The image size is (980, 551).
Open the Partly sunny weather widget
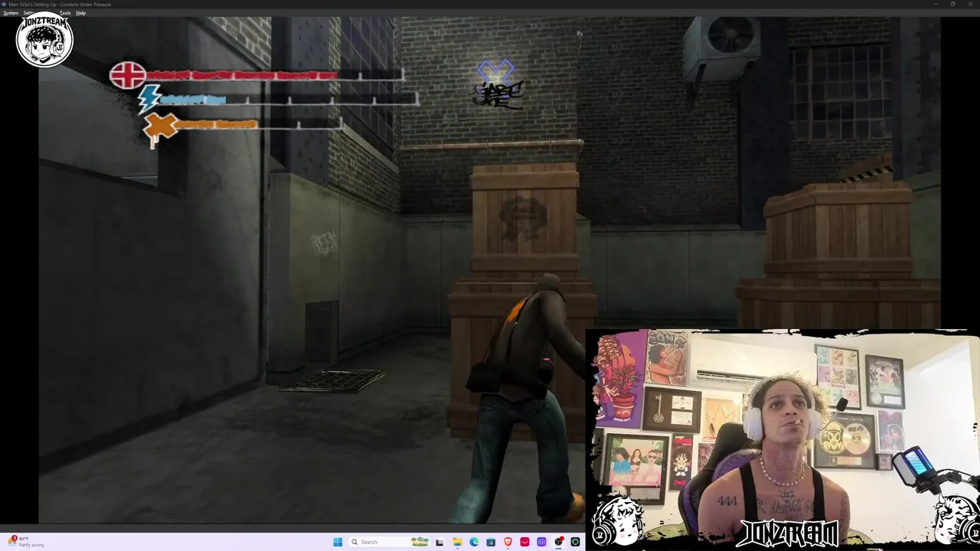click(24, 542)
